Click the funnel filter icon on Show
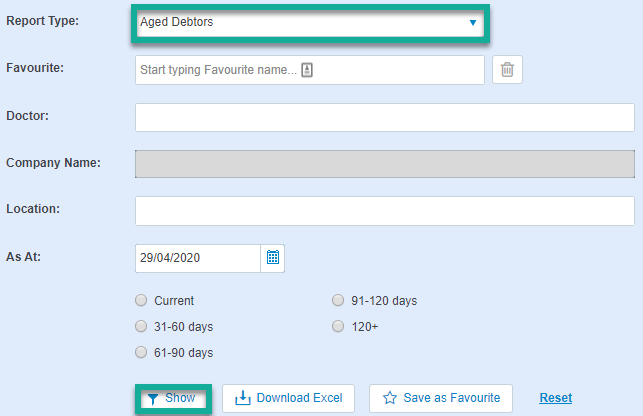643x416 pixels. (x=153, y=399)
